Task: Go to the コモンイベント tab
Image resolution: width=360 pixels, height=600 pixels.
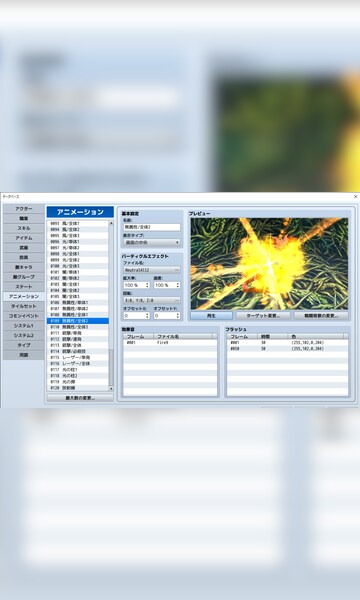Action: pos(24,316)
